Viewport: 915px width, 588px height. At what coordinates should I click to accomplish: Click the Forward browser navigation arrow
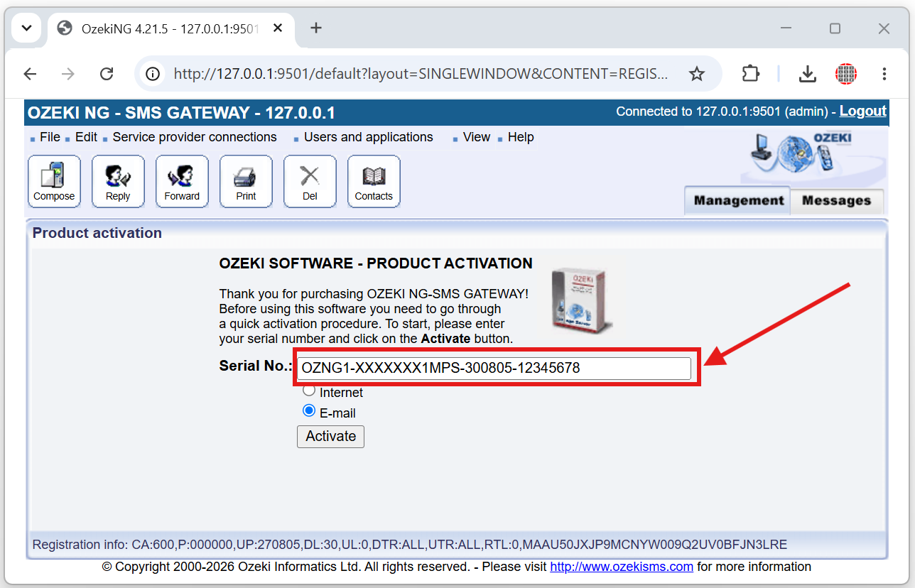(68, 74)
